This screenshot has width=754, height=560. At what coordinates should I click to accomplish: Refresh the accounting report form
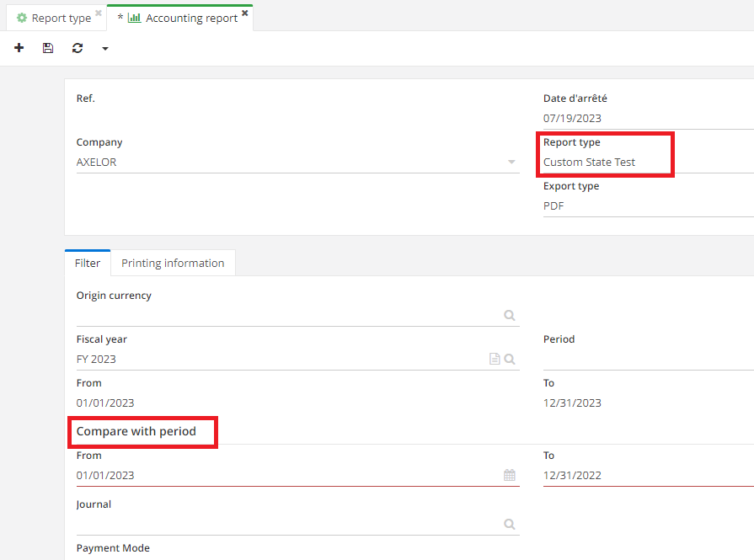pyautogui.click(x=78, y=49)
